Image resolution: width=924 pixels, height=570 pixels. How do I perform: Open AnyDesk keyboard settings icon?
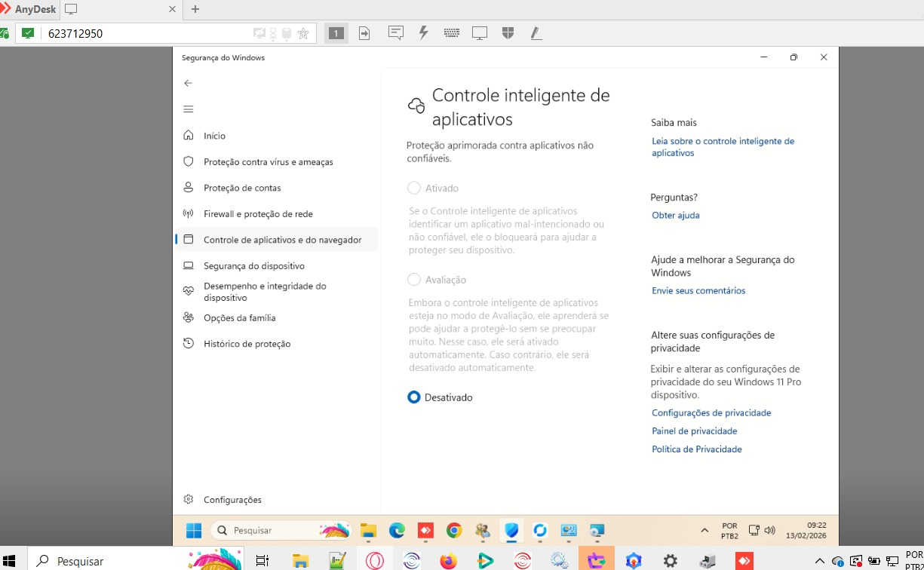coord(452,33)
